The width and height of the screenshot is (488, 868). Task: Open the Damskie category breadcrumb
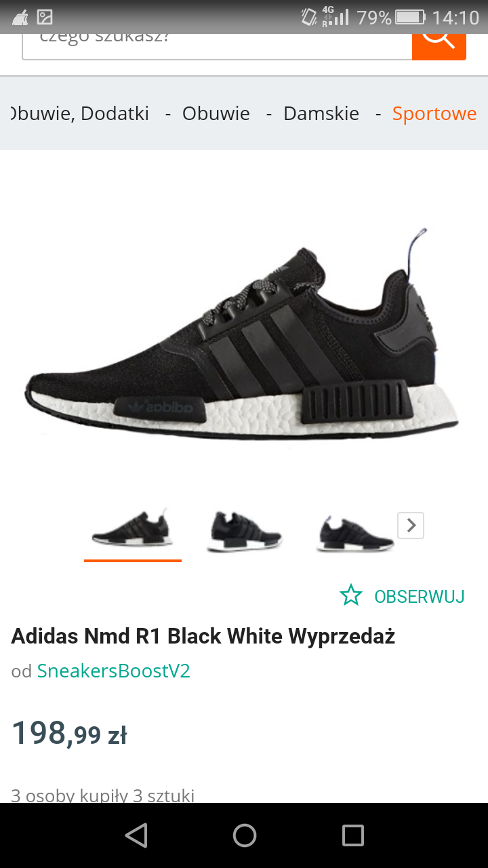coord(321,113)
